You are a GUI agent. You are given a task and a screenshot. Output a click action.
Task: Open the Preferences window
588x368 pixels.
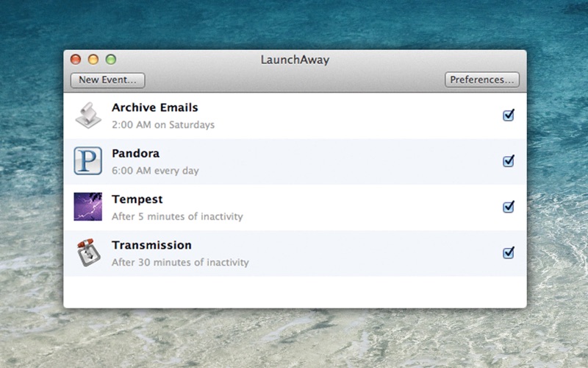tap(482, 79)
